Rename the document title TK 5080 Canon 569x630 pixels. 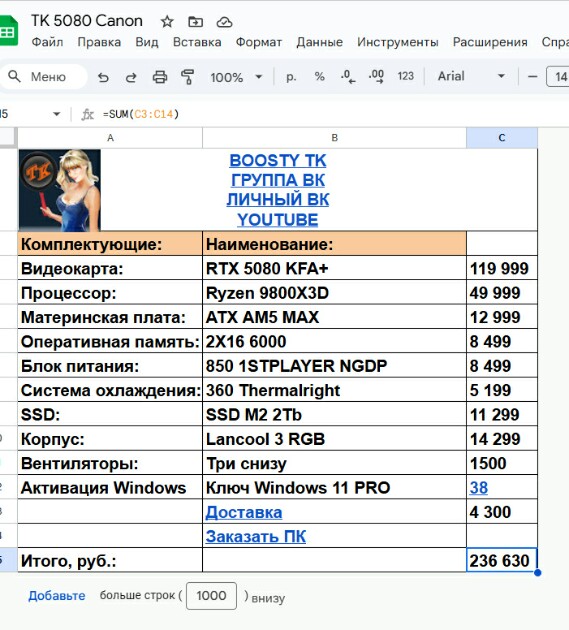pos(87,21)
